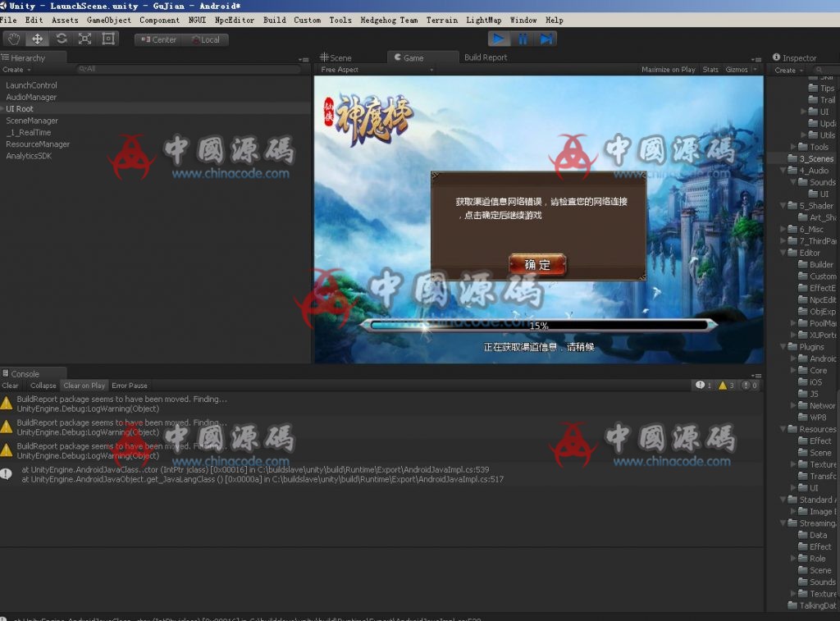
Task: Open the Free Aspect dropdown
Action: coord(377,70)
